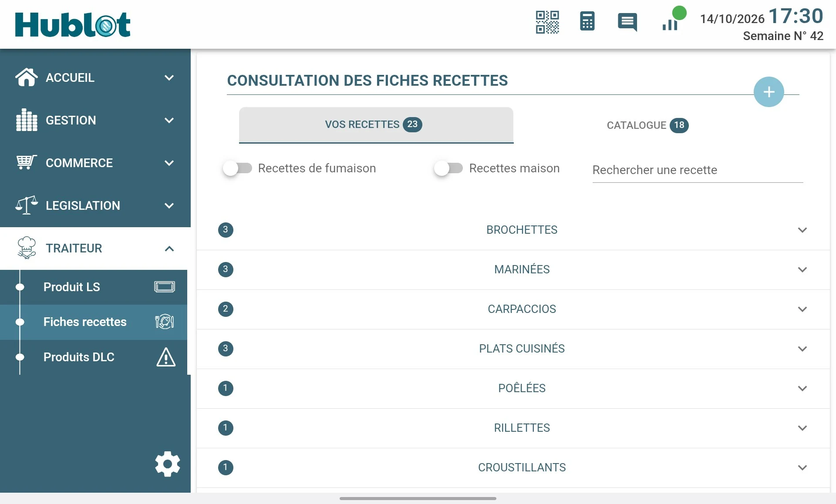Expand the ACCUEIL menu chevron
The height and width of the screenshot is (504, 836).
pyautogui.click(x=169, y=78)
